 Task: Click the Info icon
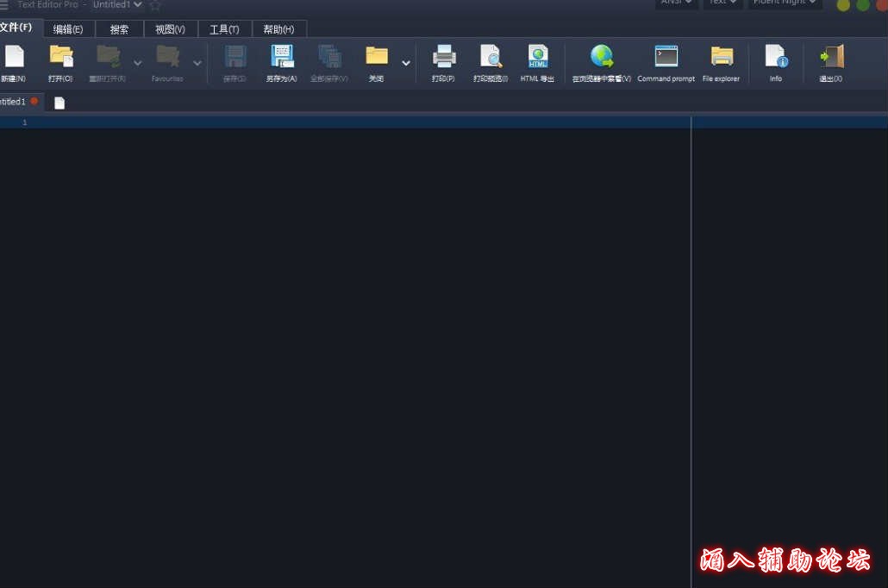[776, 57]
